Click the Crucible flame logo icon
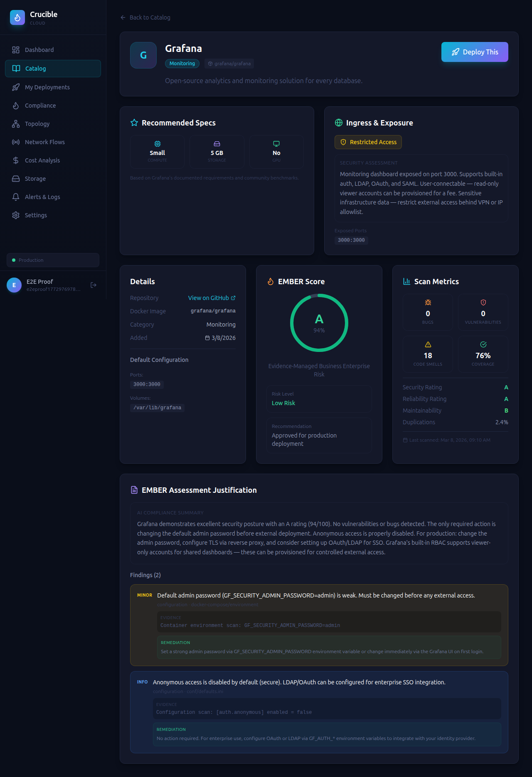This screenshot has height=777, width=532. coord(17,17)
